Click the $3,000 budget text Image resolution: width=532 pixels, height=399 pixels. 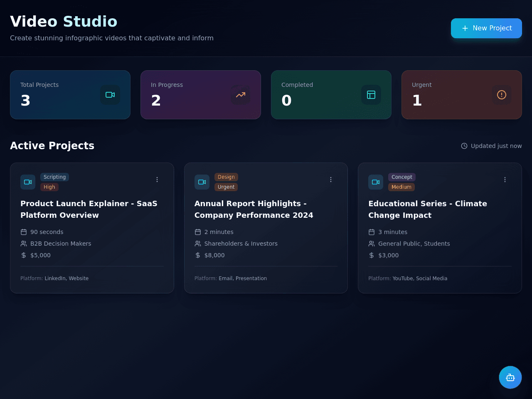[389, 255]
